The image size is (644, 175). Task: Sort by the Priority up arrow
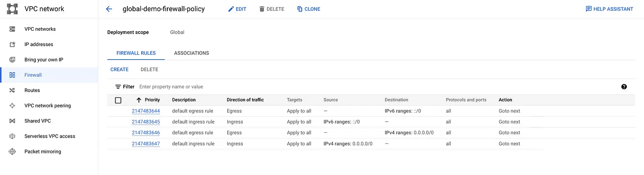click(139, 100)
